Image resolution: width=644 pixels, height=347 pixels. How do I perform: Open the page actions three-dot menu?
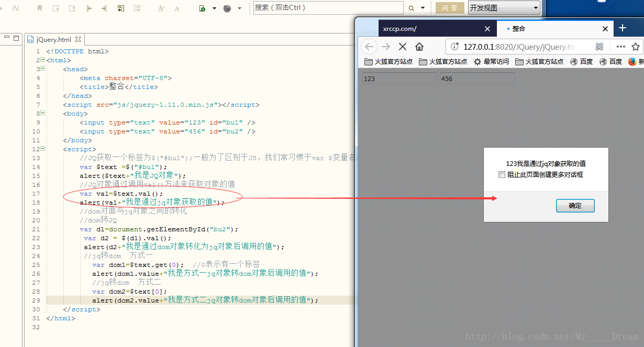621,47
